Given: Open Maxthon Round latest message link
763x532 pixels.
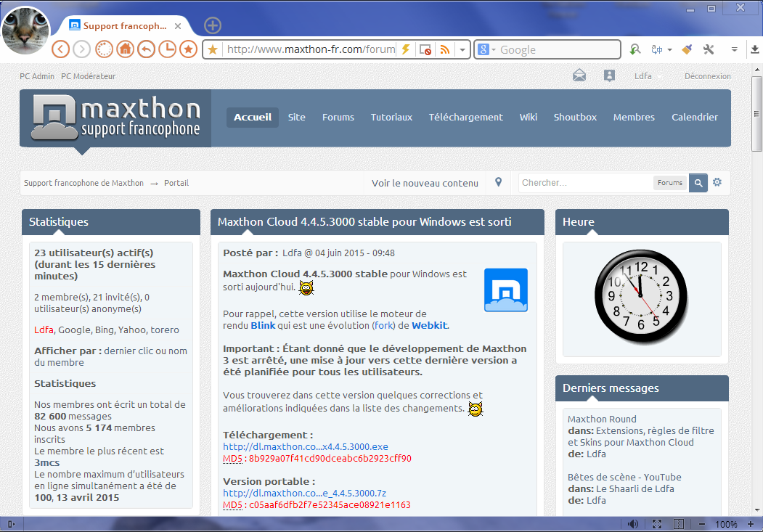Looking at the screenshot, I should pos(602,420).
